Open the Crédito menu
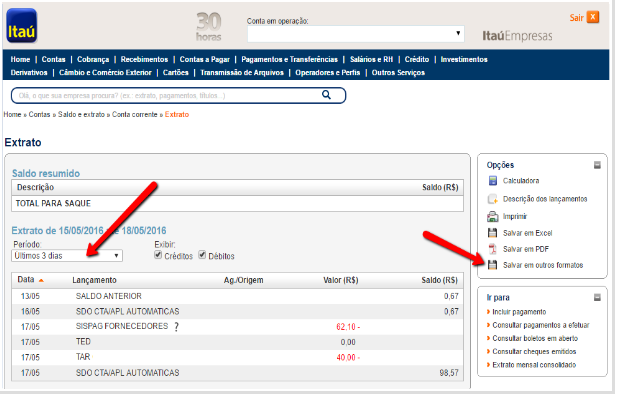Image resolution: width=617 pixels, height=397 pixels. click(x=417, y=59)
